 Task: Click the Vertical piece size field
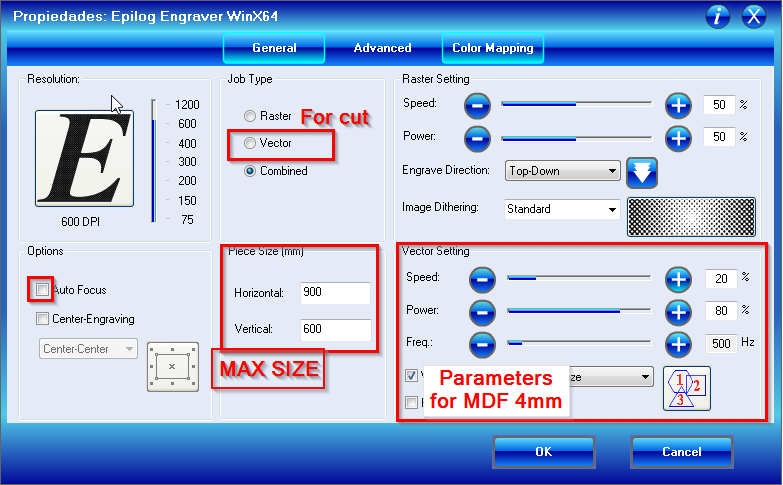tap(335, 330)
